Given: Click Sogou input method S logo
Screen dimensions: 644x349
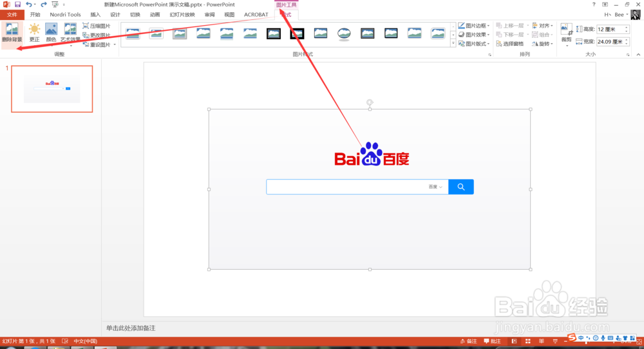Looking at the screenshot, I should pos(572,337).
